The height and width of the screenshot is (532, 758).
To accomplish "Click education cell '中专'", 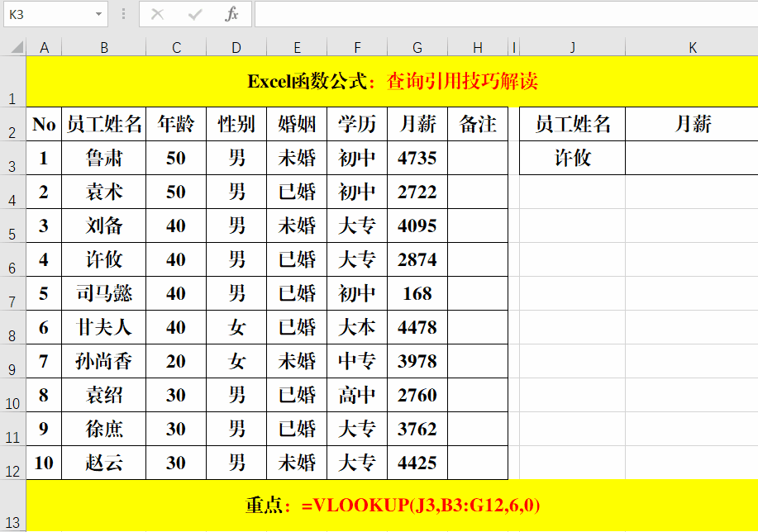I will click(357, 361).
